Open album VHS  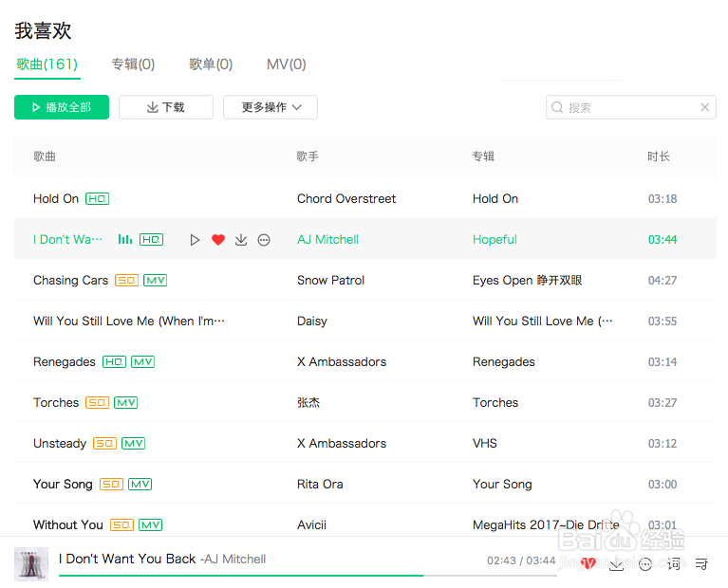[485, 443]
